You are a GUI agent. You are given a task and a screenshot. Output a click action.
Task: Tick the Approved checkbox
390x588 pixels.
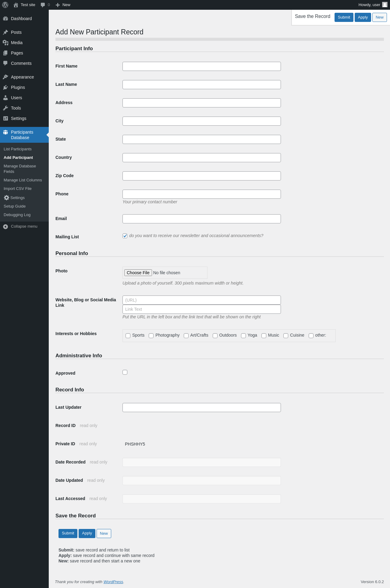tap(125, 372)
